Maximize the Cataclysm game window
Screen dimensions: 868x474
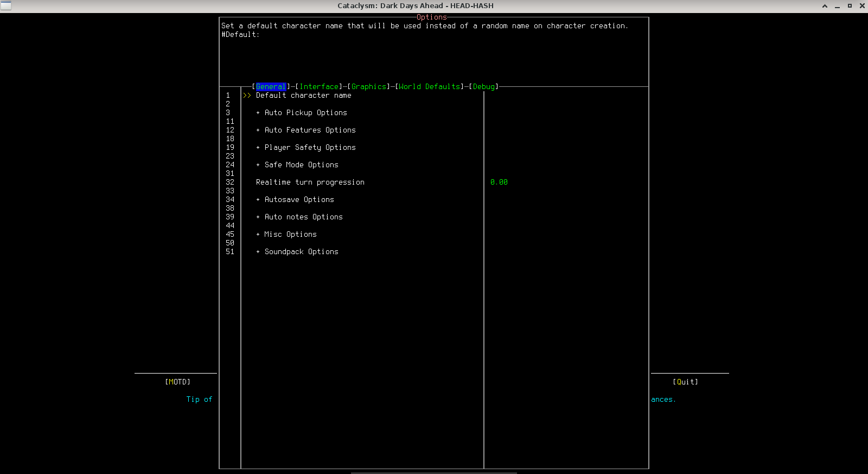[x=850, y=6]
